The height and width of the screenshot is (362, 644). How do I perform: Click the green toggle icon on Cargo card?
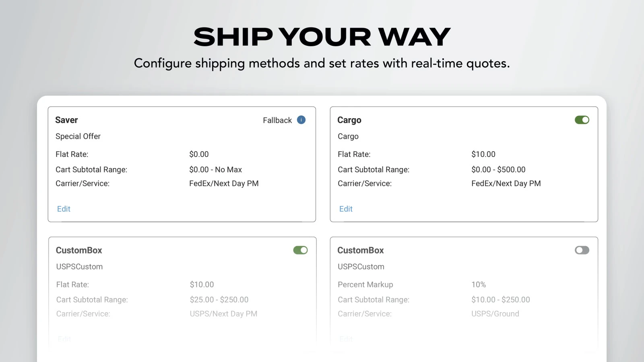point(582,119)
